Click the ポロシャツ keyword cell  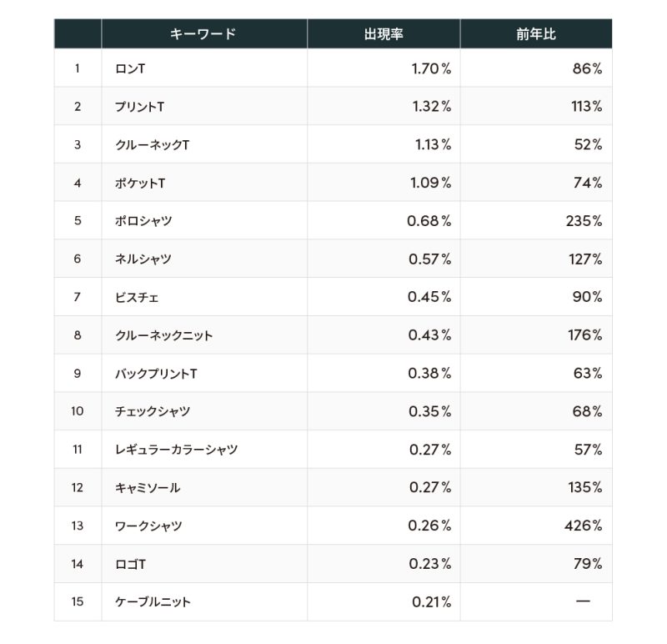143,221
